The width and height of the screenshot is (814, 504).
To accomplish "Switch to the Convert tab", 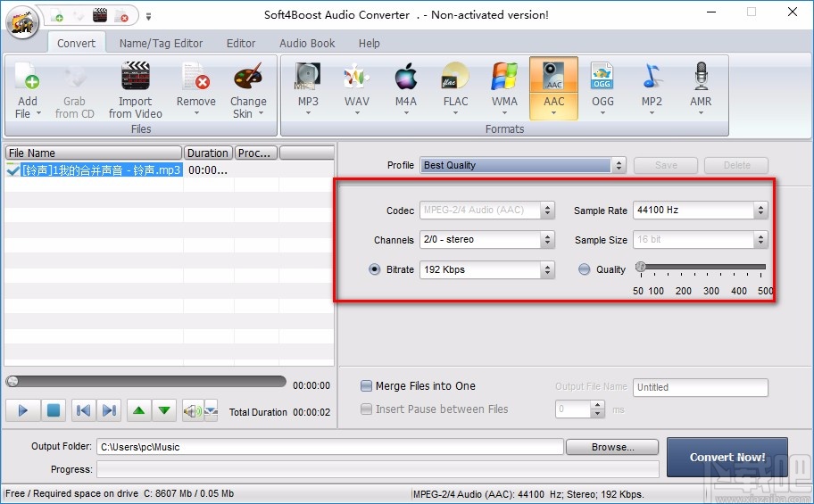I will (x=77, y=43).
